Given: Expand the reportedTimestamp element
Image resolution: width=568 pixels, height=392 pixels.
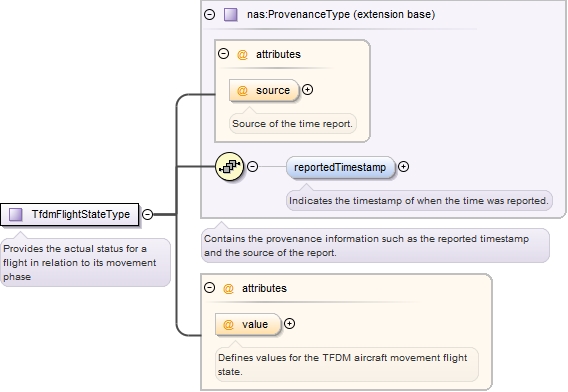Looking at the screenshot, I should point(404,167).
